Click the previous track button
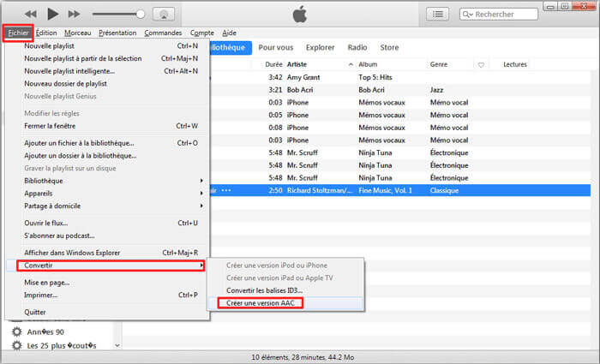The height and width of the screenshot is (364, 600). [31, 14]
